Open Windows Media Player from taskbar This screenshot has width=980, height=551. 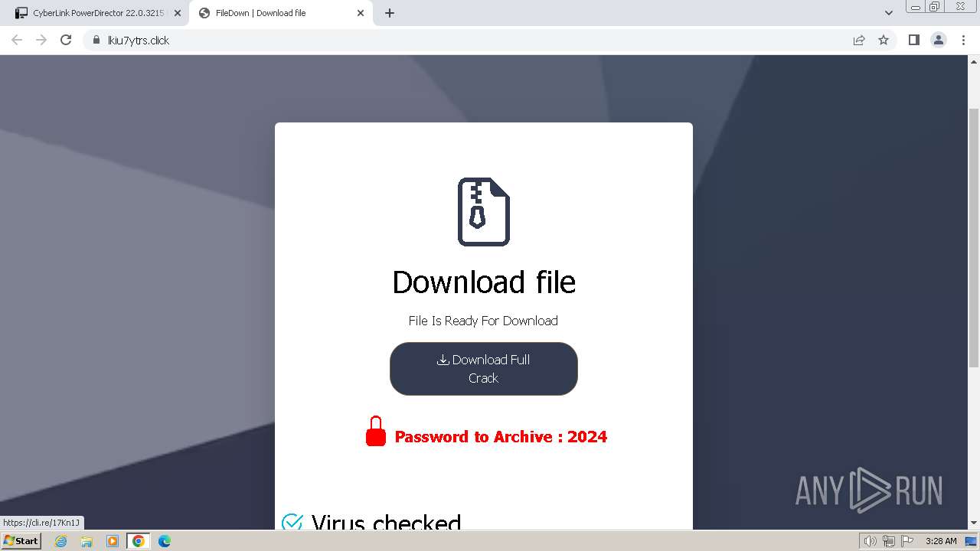point(113,541)
